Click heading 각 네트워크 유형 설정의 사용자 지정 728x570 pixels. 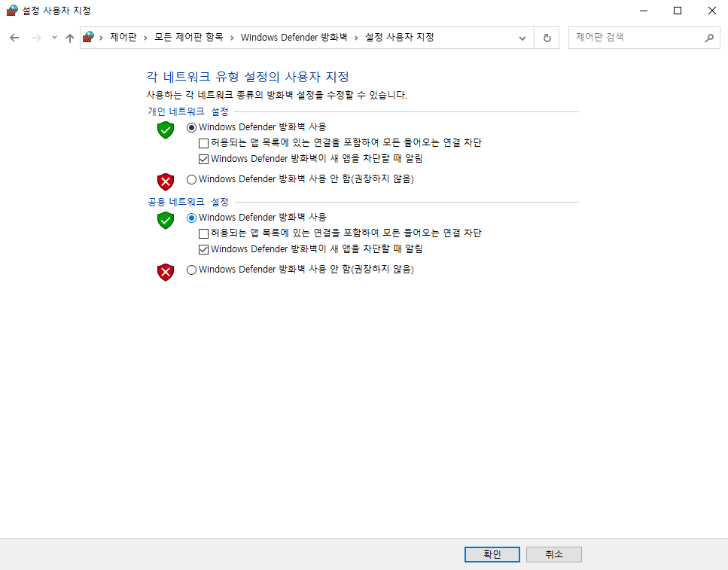[248, 77]
